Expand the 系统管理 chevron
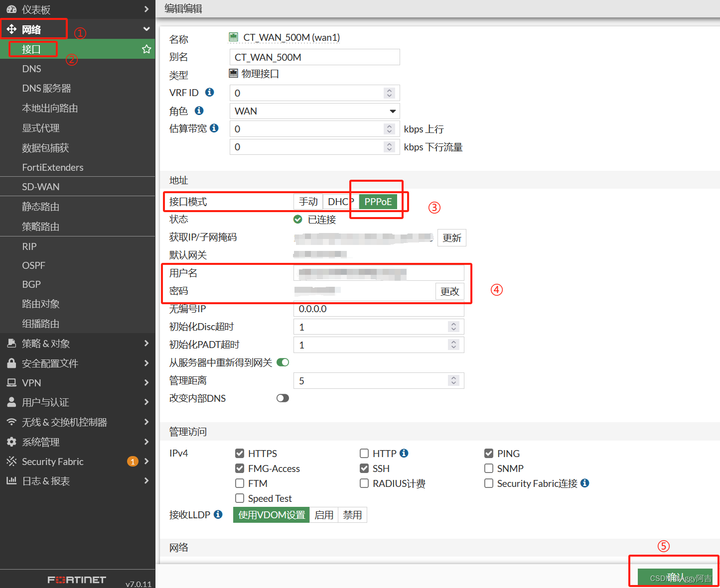This screenshot has width=720, height=588. tap(146, 442)
